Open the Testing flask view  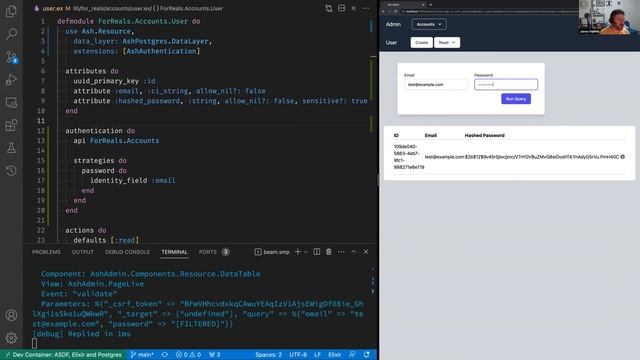click(11, 148)
